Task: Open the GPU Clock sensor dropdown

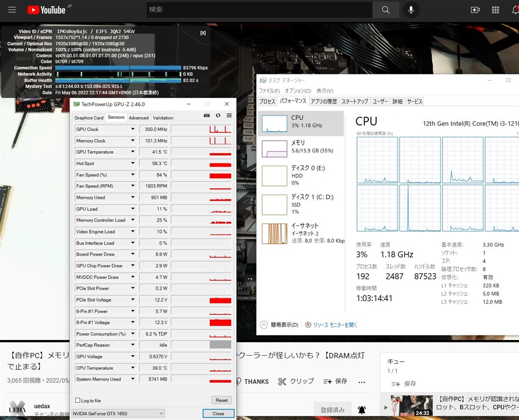Action: (x=133, y=129)
